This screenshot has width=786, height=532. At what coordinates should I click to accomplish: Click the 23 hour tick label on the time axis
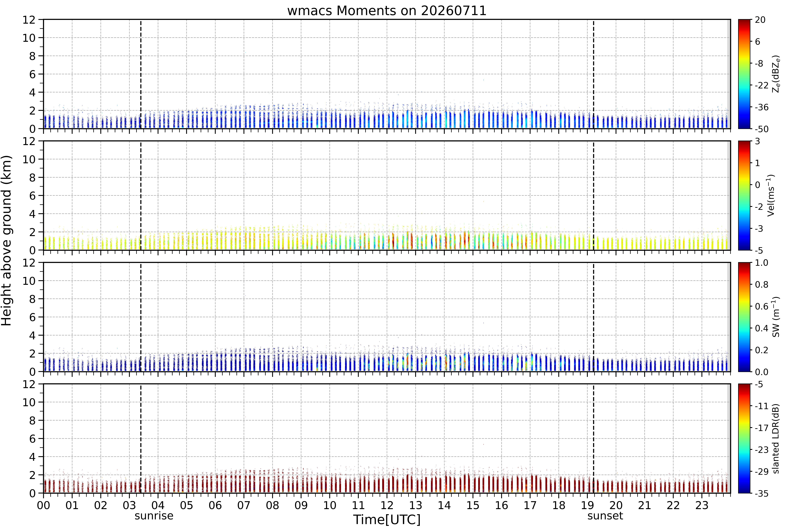coord(702,505)
